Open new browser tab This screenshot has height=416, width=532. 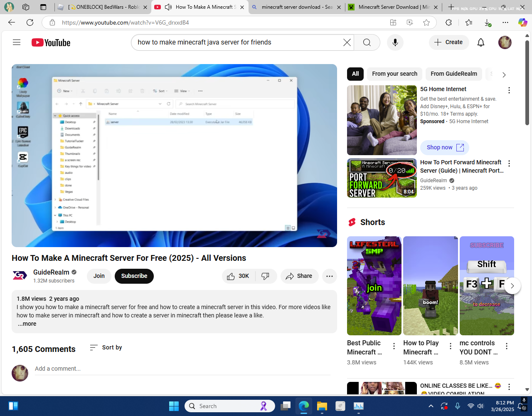coord(451,7)
